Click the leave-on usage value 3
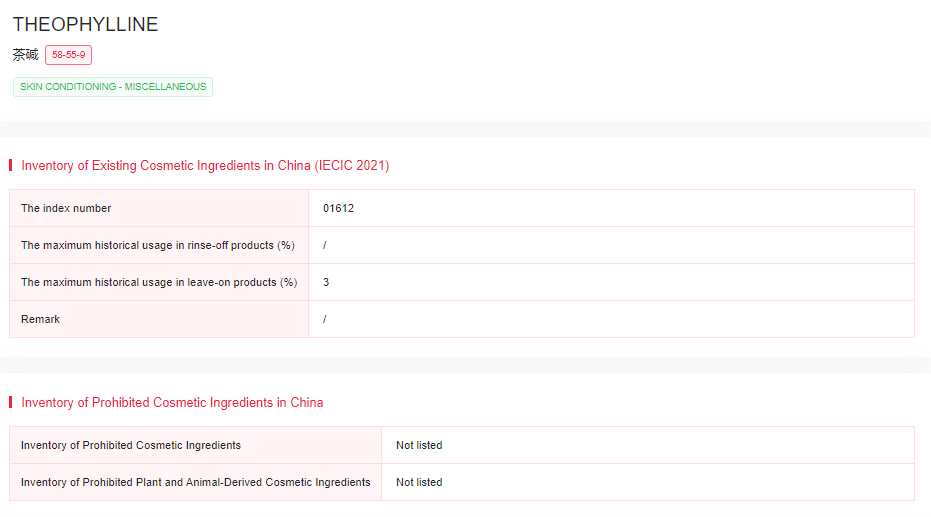 pyautogui.click(x=326, y=282)
